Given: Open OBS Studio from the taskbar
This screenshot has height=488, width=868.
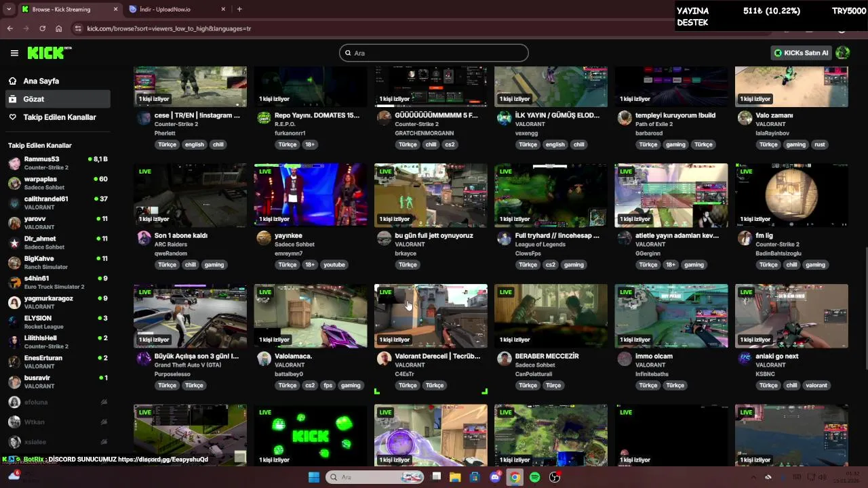Looking at the screenshot, I should (555, 477).
